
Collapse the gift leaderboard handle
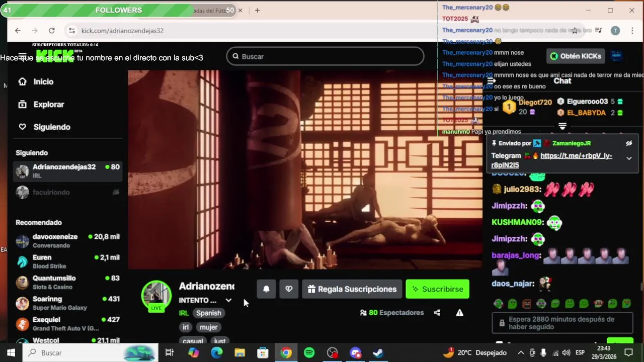(562, 126)
